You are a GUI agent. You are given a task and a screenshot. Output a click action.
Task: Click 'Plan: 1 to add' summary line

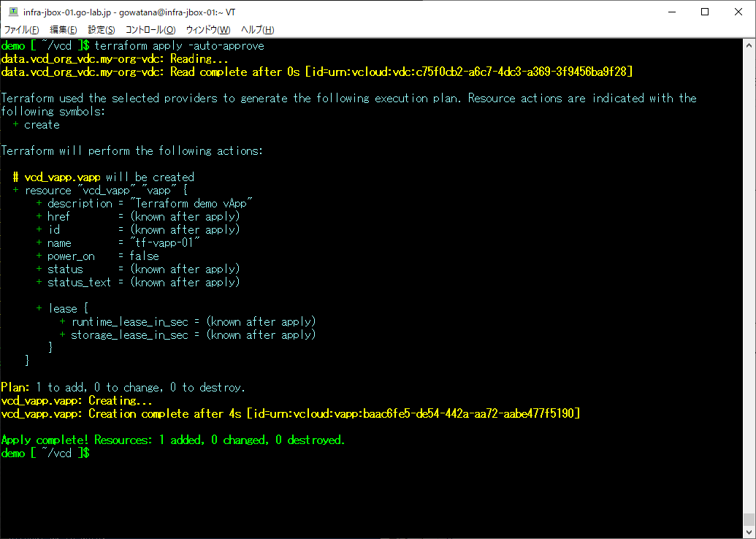(x=123, y=388)
